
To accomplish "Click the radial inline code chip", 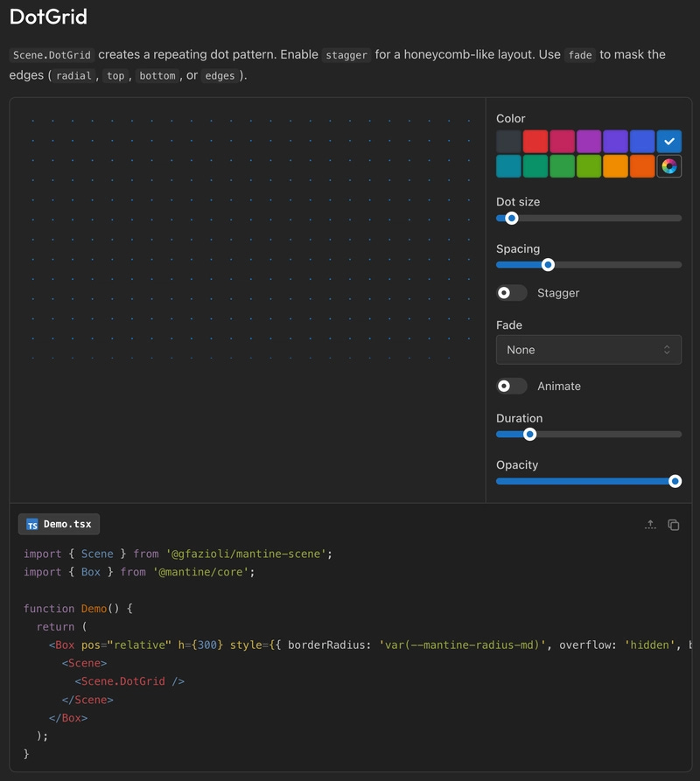I will [73, 76].
